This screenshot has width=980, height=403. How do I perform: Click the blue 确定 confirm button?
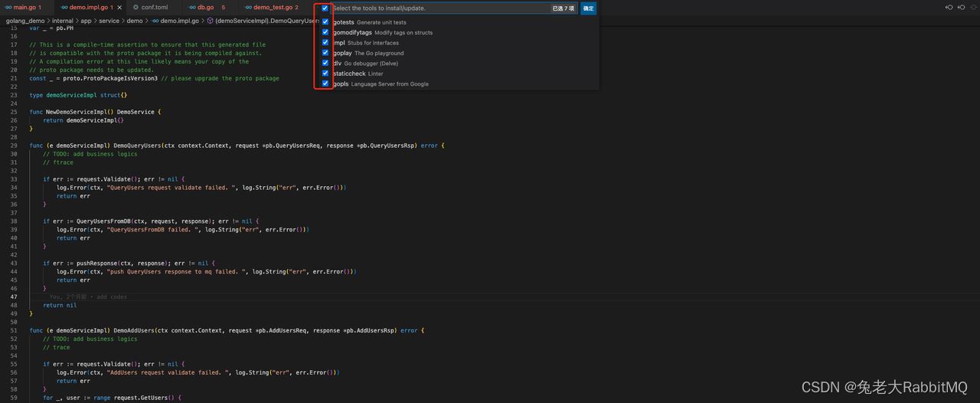[588, 8]
